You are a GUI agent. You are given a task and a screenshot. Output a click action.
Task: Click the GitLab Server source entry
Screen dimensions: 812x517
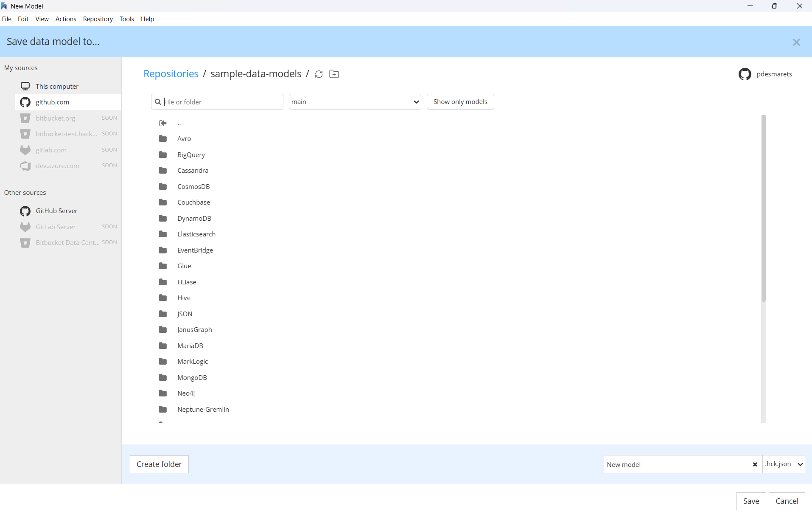68,227
